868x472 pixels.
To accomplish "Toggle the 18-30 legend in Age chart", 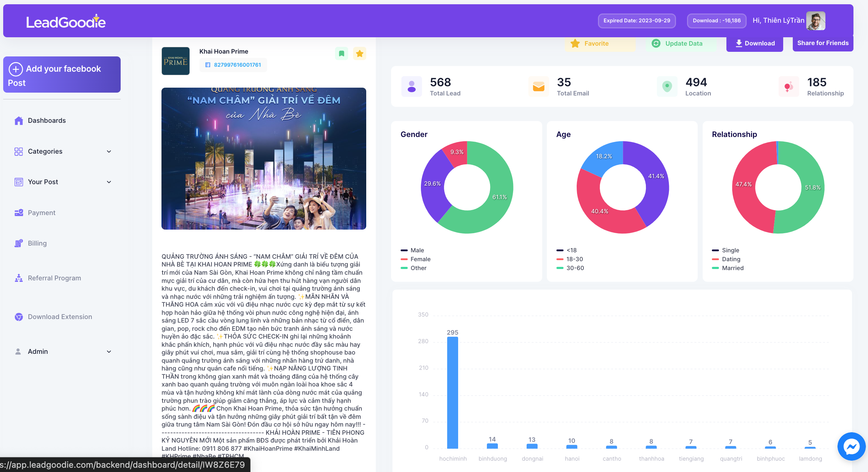I will coord(574,259).
